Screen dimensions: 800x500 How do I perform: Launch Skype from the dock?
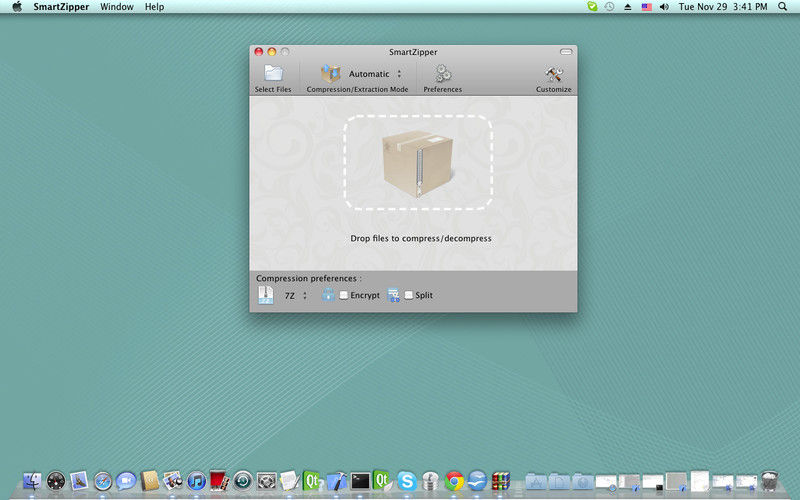point(407,481)
